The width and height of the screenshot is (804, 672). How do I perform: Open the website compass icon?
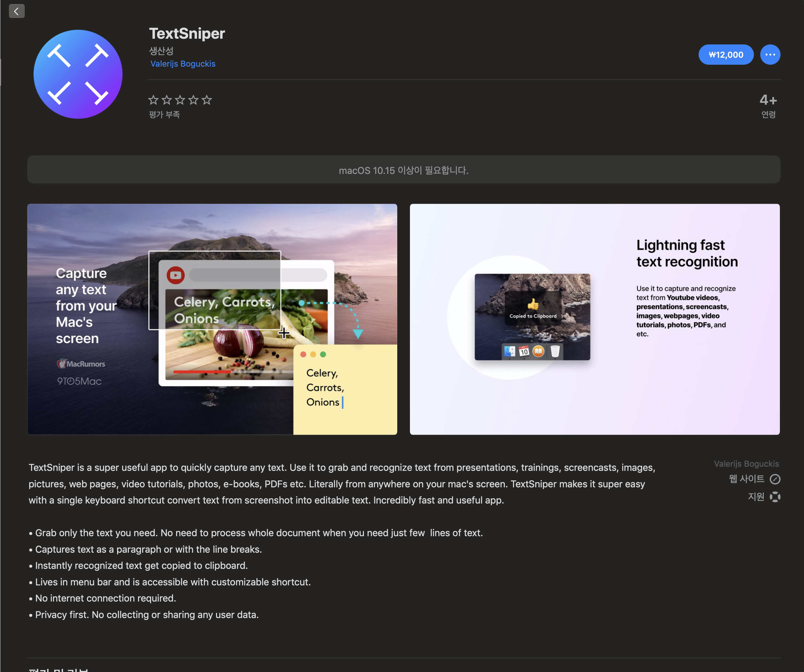pos(775,479)
